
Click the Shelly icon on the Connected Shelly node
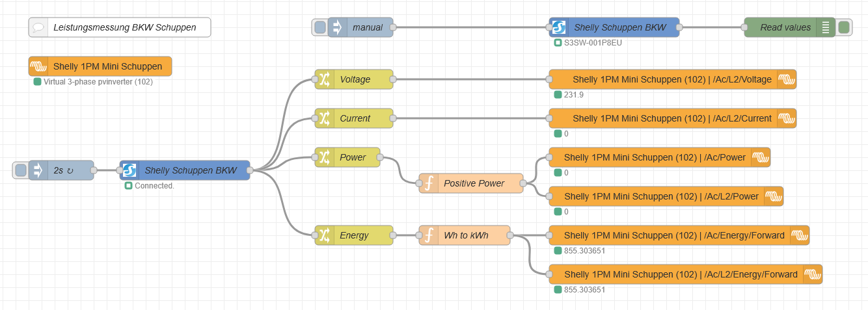129,170
